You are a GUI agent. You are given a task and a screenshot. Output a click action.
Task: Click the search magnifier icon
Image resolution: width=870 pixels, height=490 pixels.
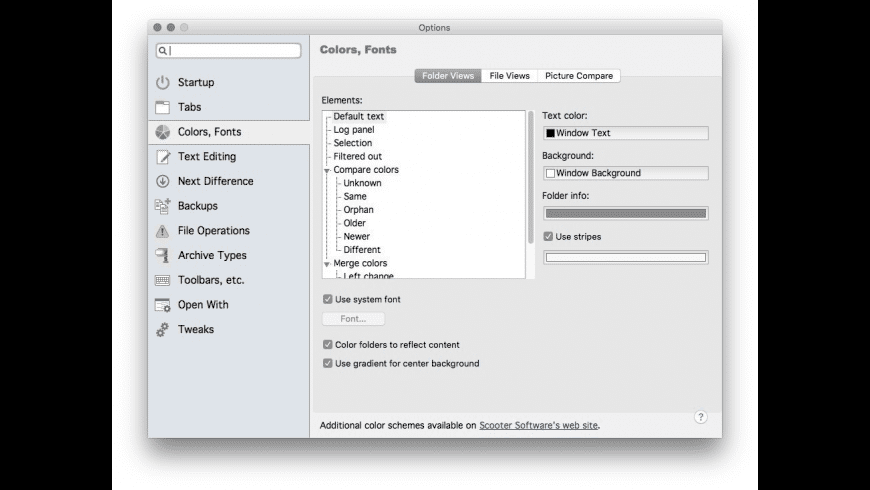[x=163, y=51]
